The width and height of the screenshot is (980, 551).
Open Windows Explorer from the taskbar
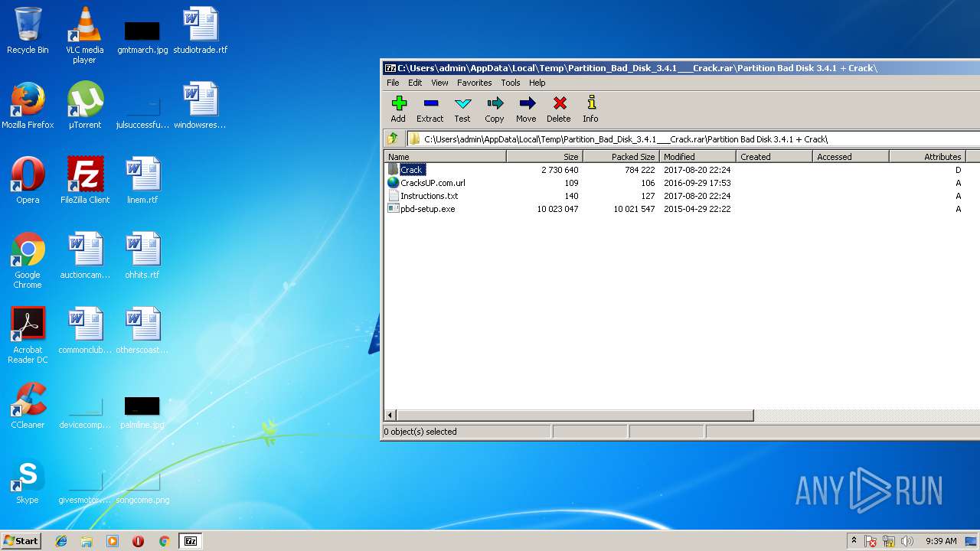coord(87,541)
